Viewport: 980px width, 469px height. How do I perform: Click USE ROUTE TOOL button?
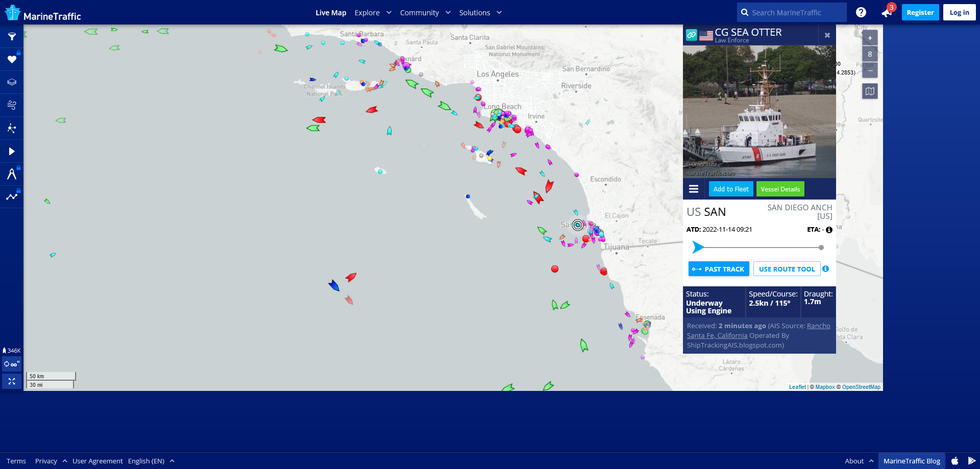(x=787, y=269)
